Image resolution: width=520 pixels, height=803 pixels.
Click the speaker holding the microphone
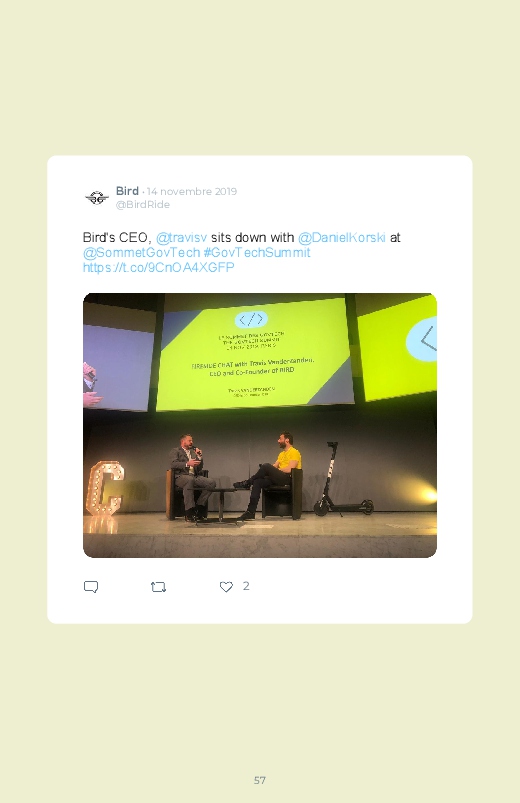coord(190,477)
